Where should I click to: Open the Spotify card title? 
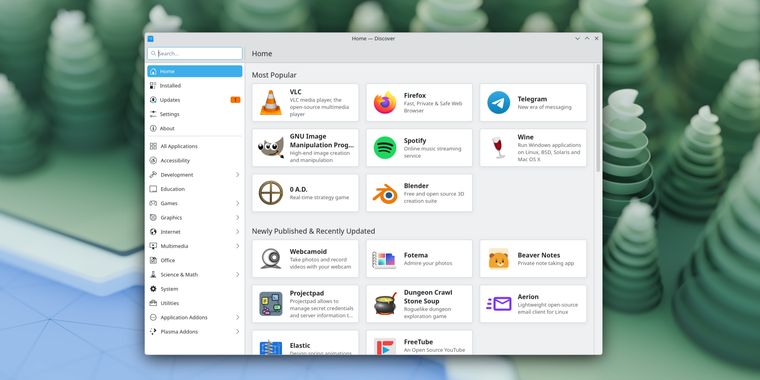pyautogui.click(x=415, y=141)
